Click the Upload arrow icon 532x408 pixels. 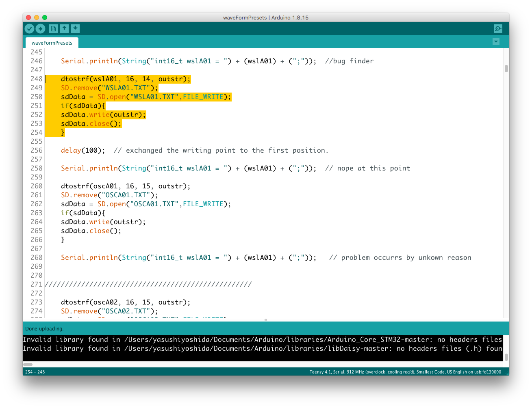tap(40, 28)
